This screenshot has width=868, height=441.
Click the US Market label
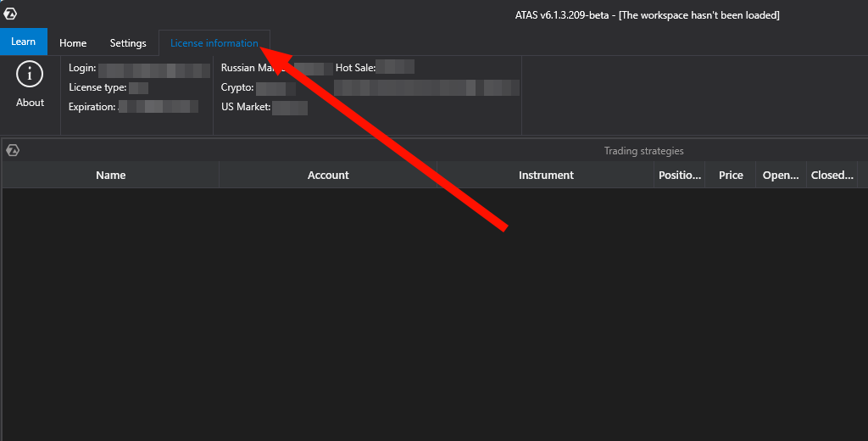(246, 107)
